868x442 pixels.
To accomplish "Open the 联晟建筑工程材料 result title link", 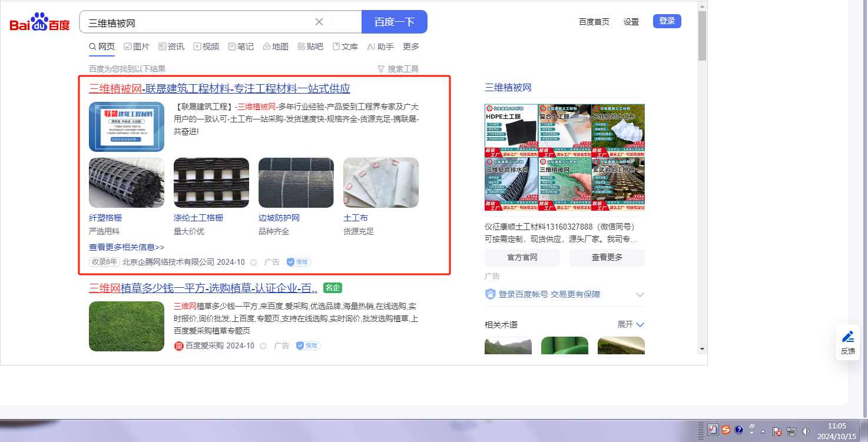I will 220,89.
